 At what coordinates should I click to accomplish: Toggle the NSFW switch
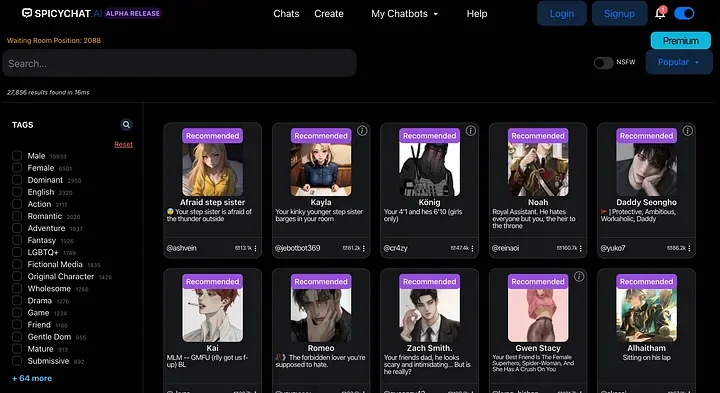pyautogui.click(x=603, y=63)
